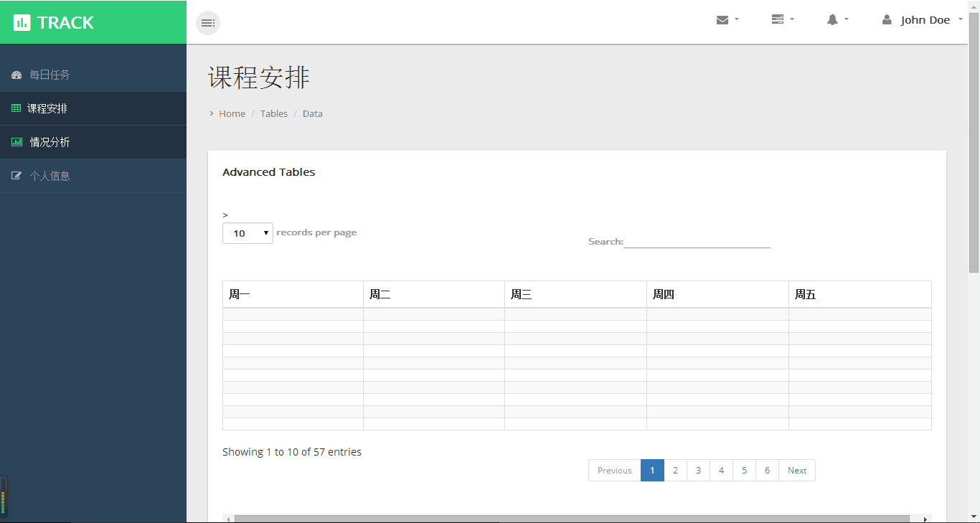Screen dimensions: 980x523
Task: Click the Previous pagination button
Action: (615, 471)
